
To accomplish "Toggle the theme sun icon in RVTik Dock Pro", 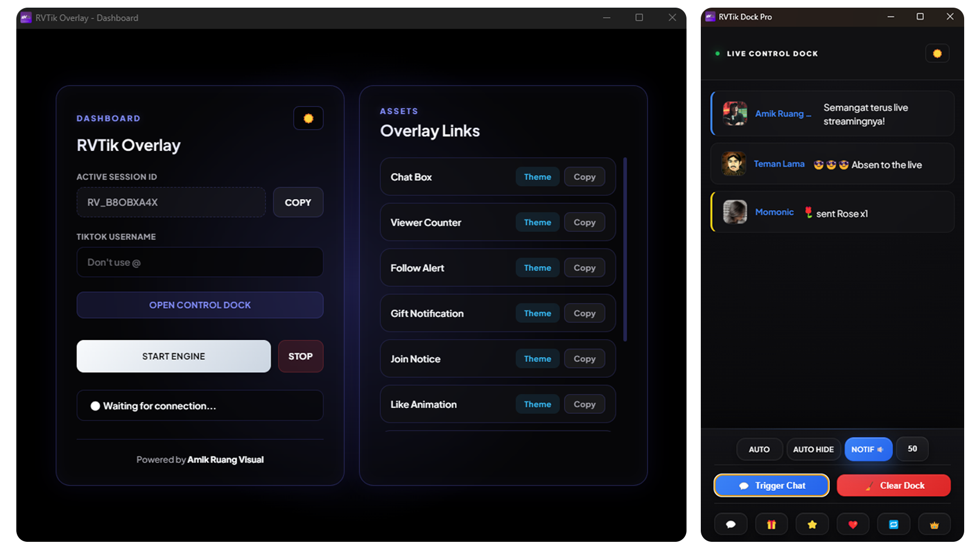I will coord(937,53).
